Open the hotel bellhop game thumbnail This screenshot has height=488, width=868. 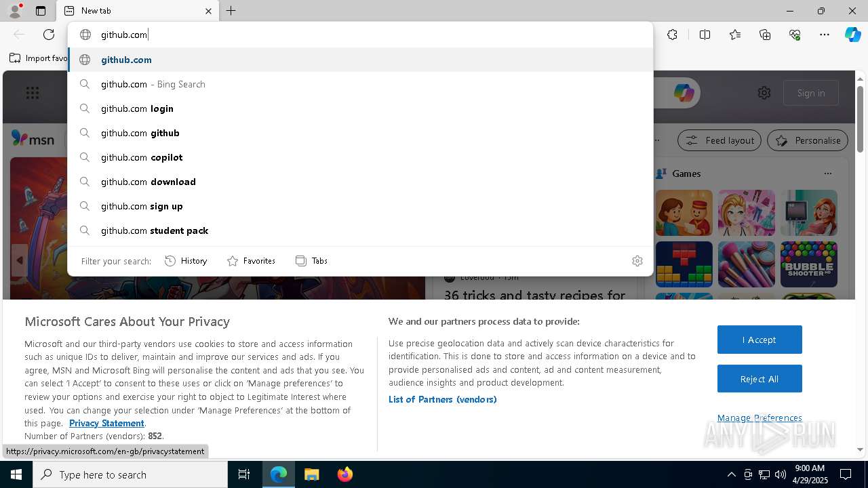click(684, 213)
